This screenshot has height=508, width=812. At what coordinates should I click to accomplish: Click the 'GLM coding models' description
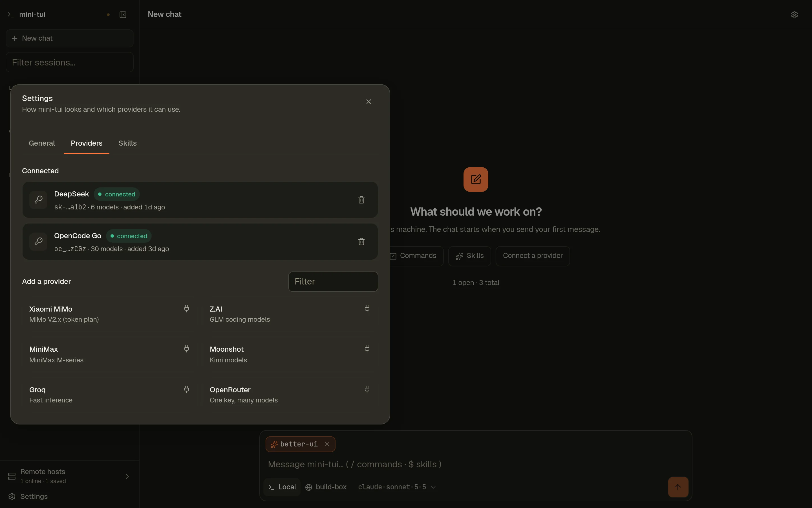pyautogui.click(x=240, y=319)
